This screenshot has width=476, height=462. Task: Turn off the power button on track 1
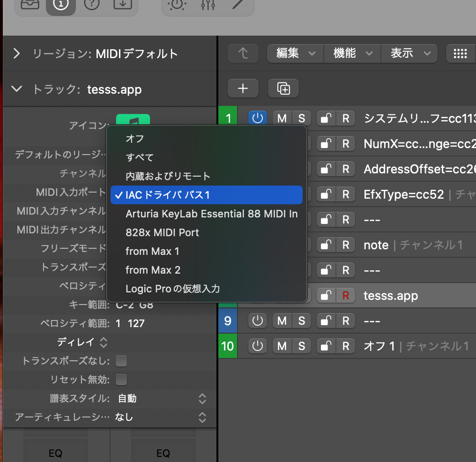257,118
